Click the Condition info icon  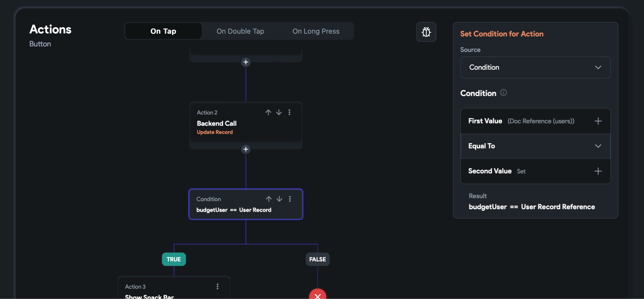tap(503, 93)
